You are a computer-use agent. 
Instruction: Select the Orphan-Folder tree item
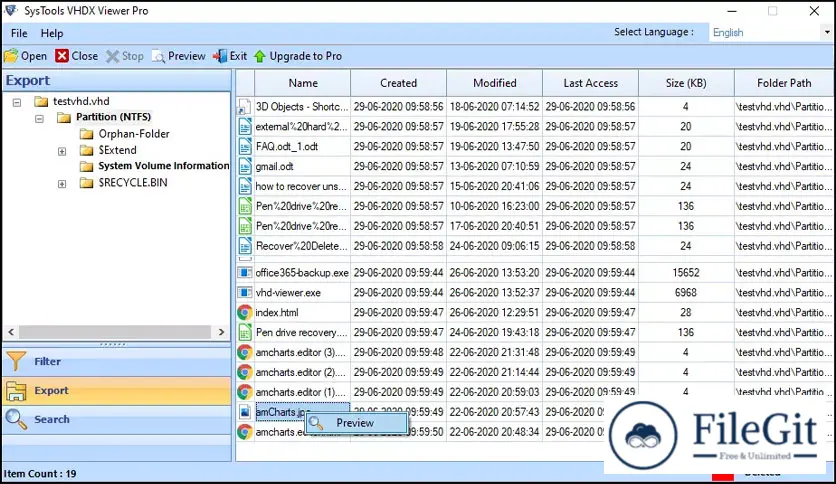pos(133,134)
